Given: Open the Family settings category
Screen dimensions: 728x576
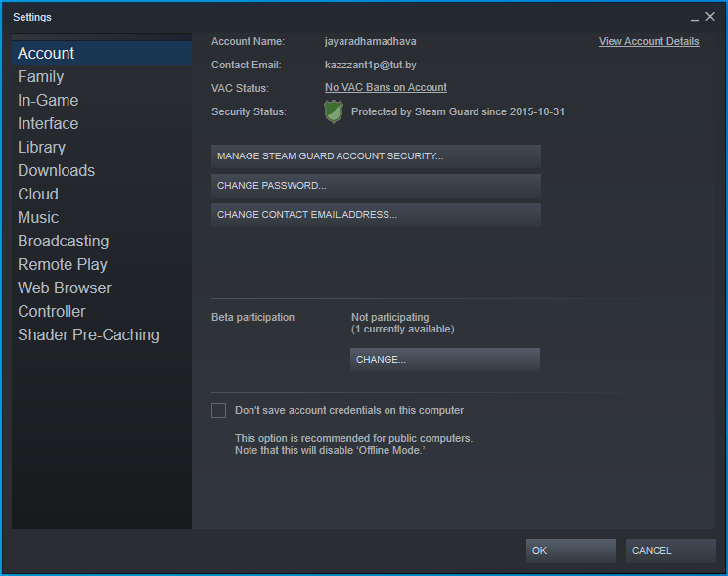Looking at the screenshot, I should pyautogui.click(x=102, y=76).
